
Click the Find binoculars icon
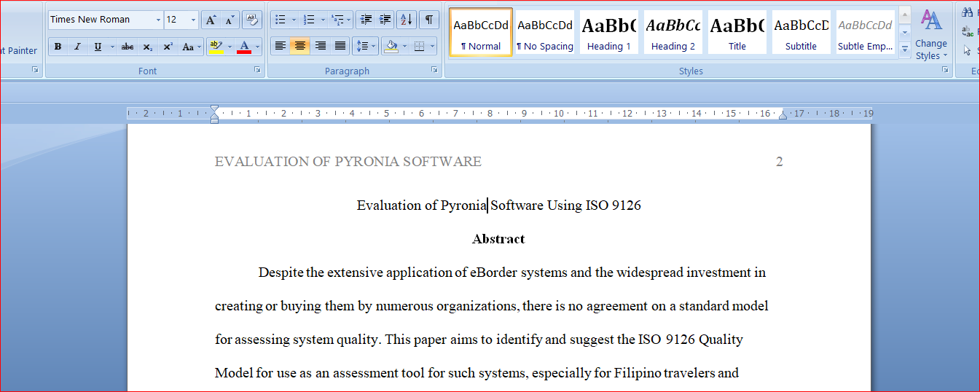tap(967, 12)
